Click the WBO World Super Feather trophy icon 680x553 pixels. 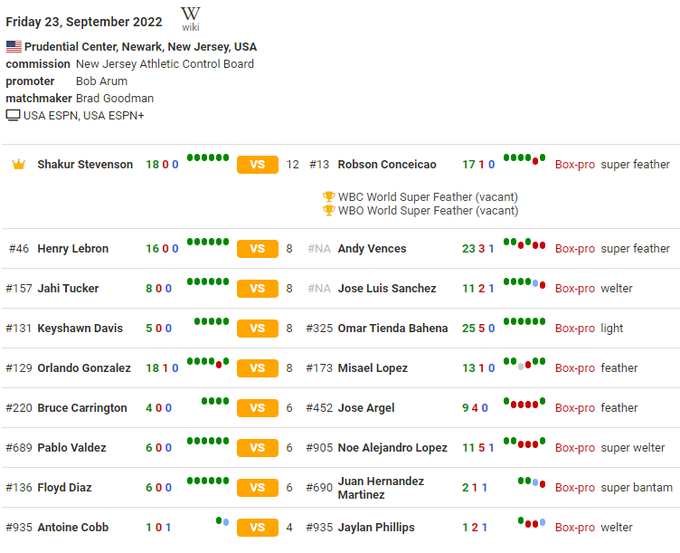[x=328, y=211]
